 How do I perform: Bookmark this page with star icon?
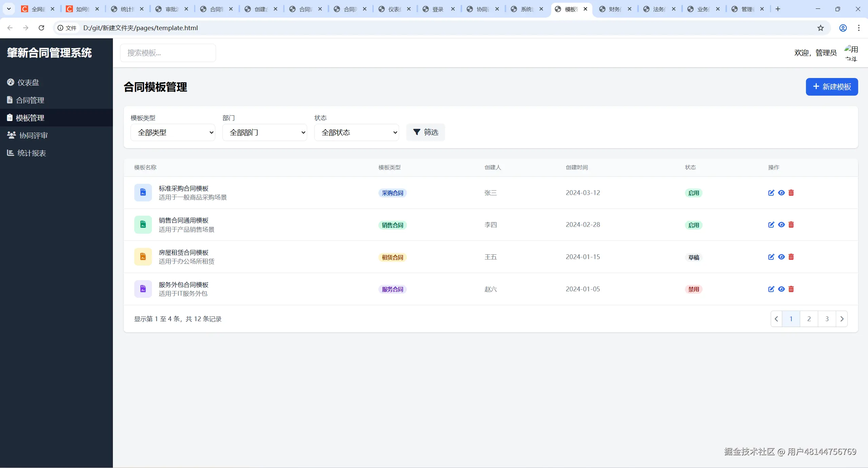[x=821, y=28]
